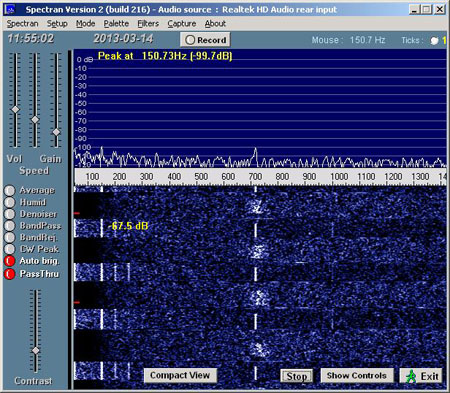
Task: Click 700 on the frequency scale
Action: [x=255, y=177]
